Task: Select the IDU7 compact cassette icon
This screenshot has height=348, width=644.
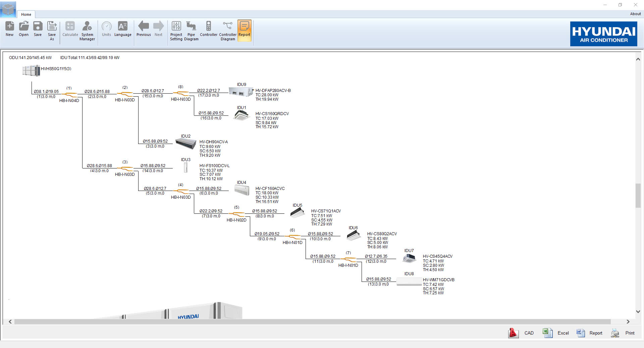Action: (409, 258)
